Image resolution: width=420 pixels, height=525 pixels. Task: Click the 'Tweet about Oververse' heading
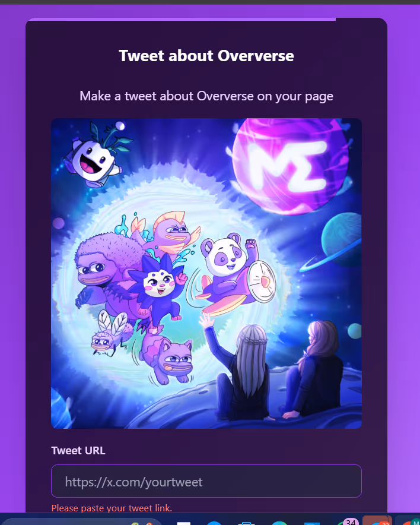pyautogui.click(x=206, y=56)
